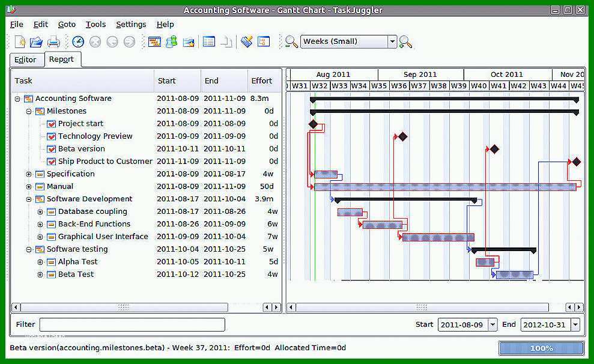Click the Beta version milestone icon
The height and width of the screenshot is (364, 594).
pyautogui.click(x=51, y=149)
